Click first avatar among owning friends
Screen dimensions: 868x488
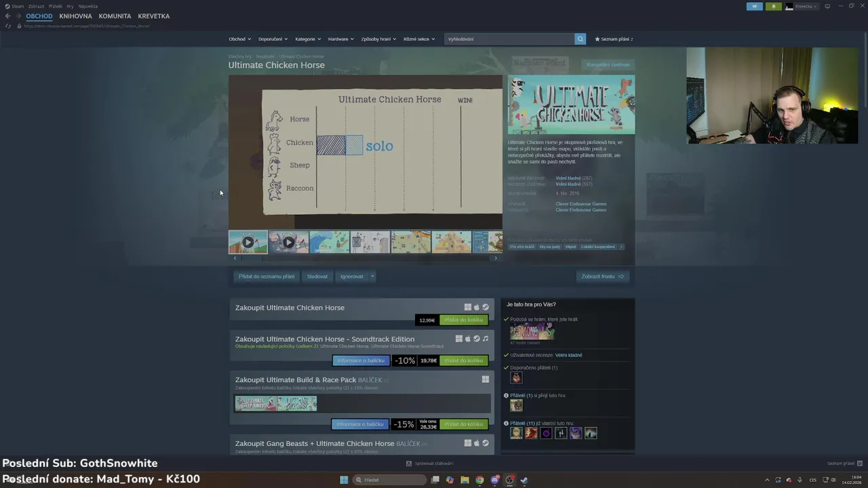pyautogui.click(x=517, y=433)
